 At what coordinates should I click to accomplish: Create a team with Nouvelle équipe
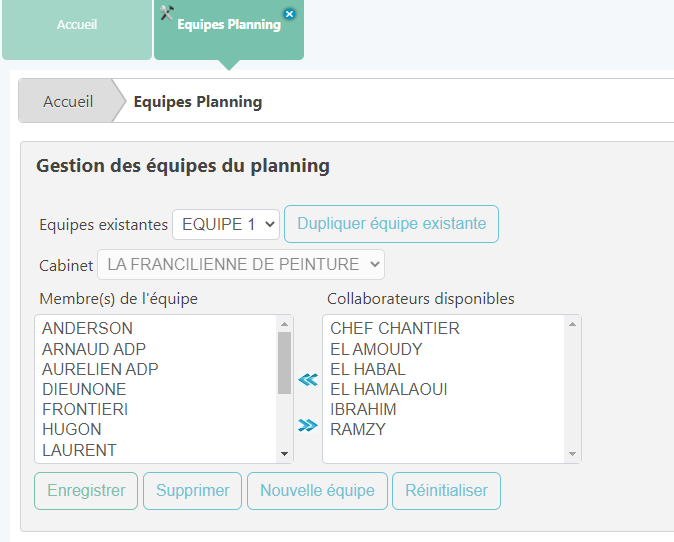(x=317, y=491)
